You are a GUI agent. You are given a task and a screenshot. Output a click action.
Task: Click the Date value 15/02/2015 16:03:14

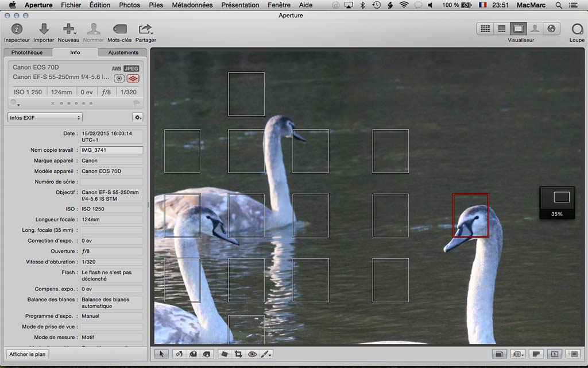click(111, 137)
